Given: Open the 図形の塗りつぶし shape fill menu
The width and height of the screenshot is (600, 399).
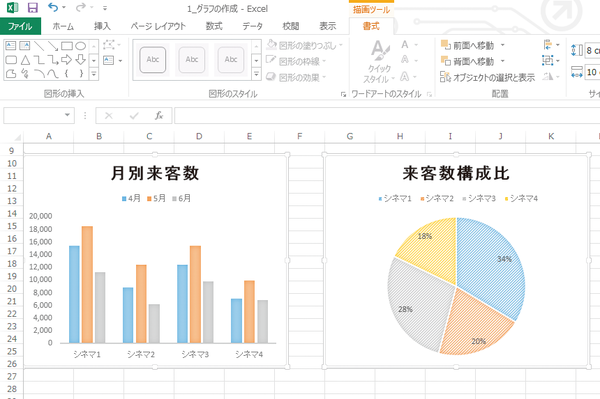Looking at the screenshot, I should [x=305, y=46].
